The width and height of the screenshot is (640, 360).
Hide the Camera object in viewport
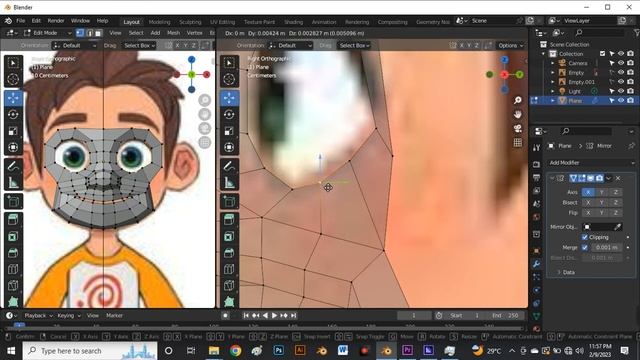pos(621,63)
